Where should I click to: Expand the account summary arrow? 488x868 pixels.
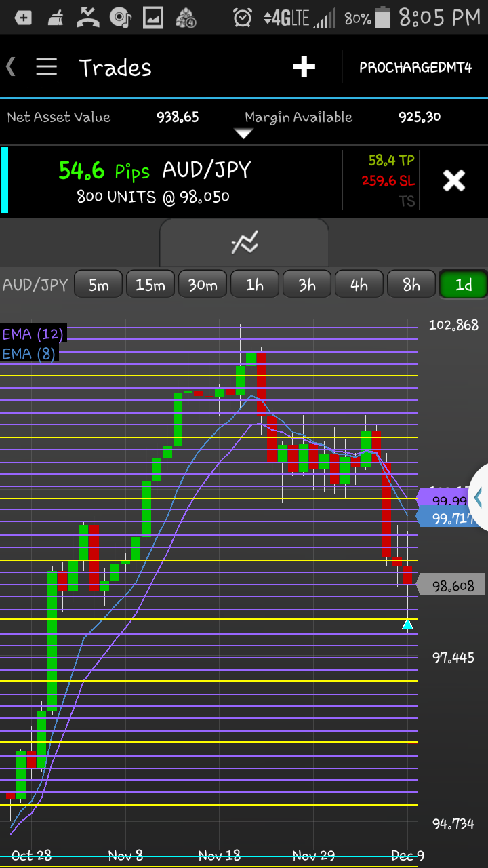(x=243, y=134)
